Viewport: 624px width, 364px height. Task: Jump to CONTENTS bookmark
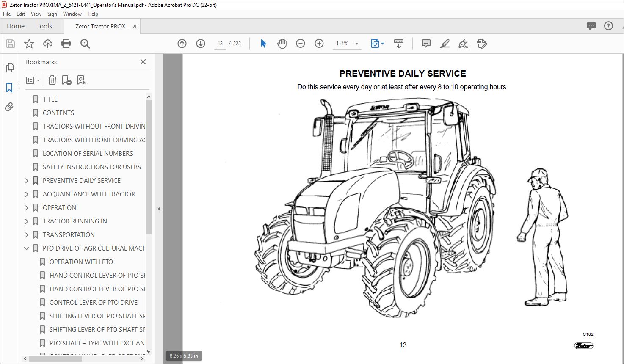[58, 113]
